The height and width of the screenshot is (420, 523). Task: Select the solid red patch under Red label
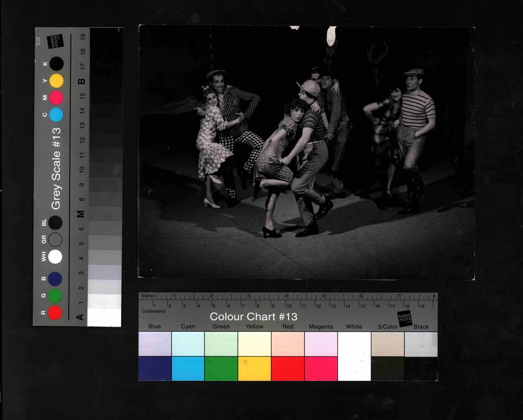288,369
